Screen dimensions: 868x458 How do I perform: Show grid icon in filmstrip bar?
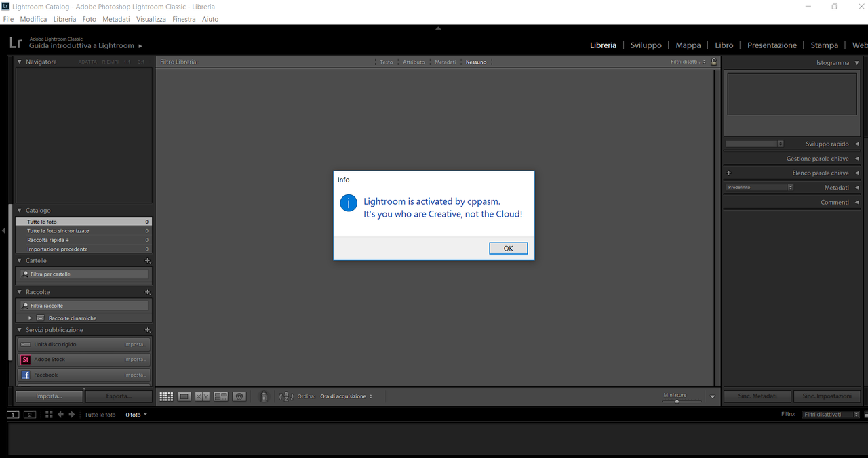[49, 415]
